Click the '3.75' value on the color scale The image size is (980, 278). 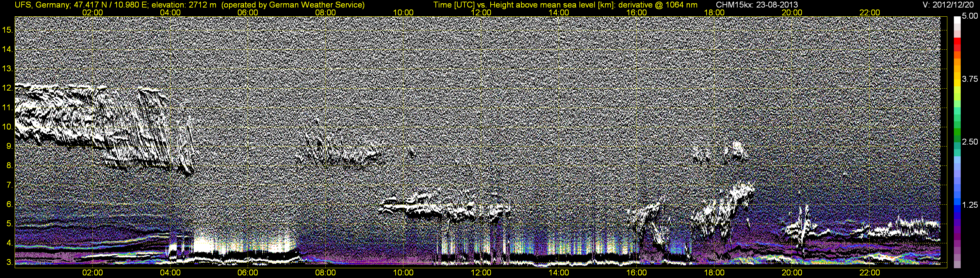tap(970, 79)
